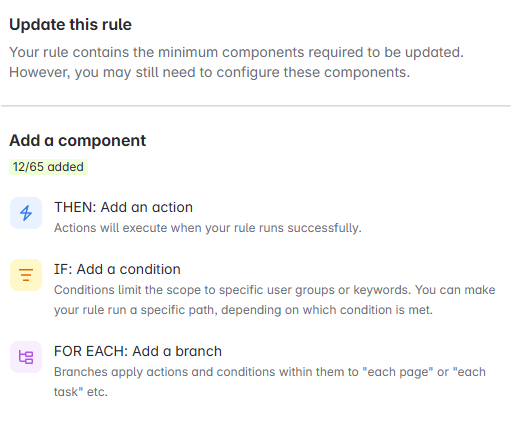Screen dimensions: 523x422
Task: Click the Update this rule heading
Action: [70, 25]
